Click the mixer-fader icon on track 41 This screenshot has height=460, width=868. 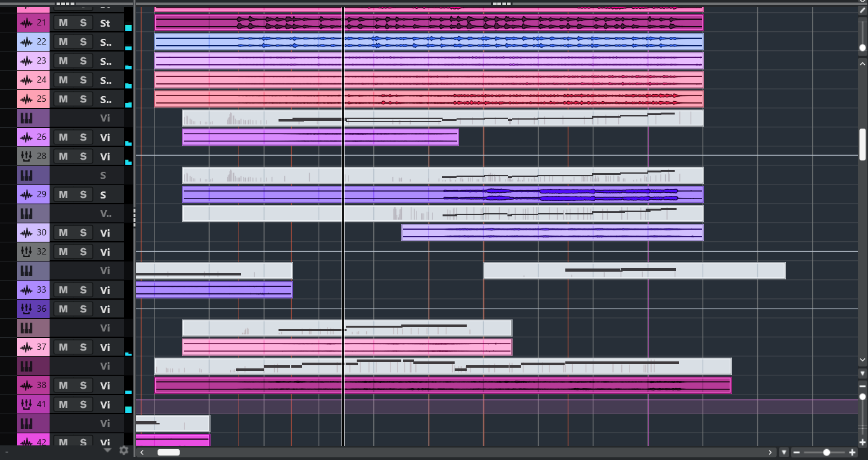pyautogui.click(x=26, y=405)
